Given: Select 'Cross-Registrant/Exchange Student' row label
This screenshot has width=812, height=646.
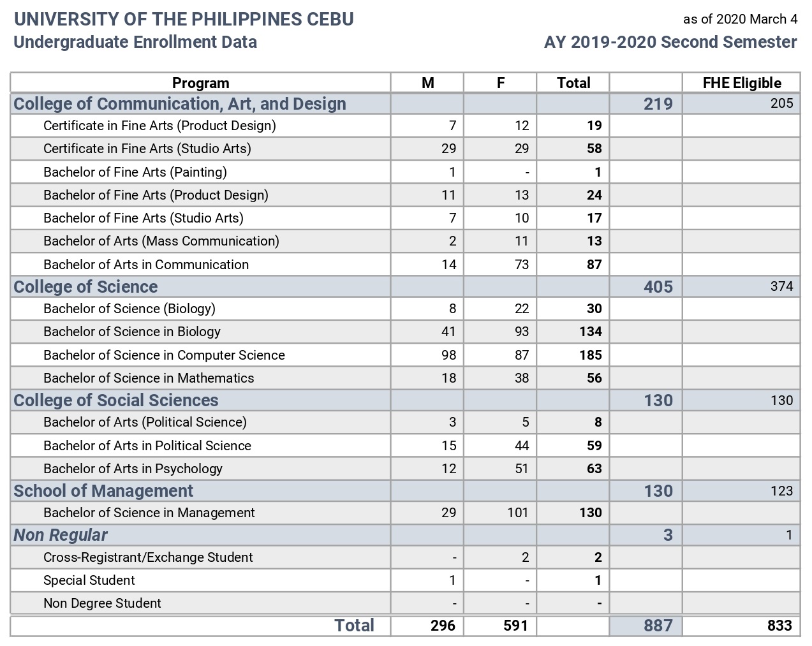Looking at the screenshot, I should tap(148, 557).
